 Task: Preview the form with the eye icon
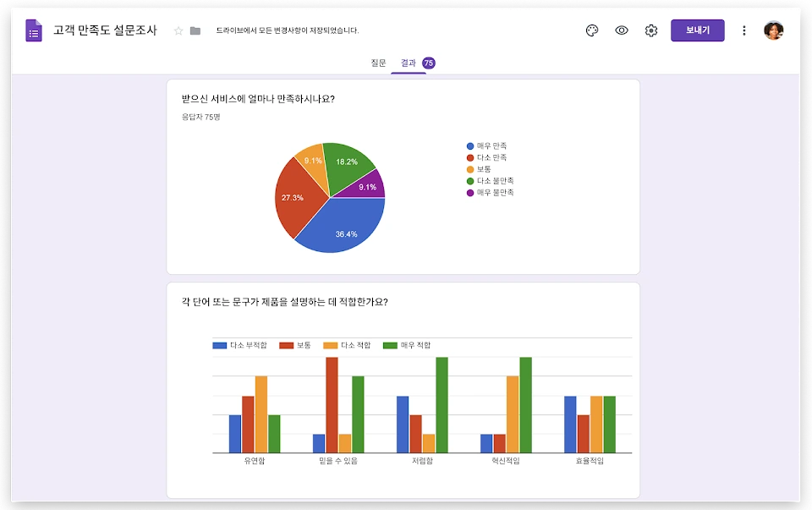tap(622, 30)
